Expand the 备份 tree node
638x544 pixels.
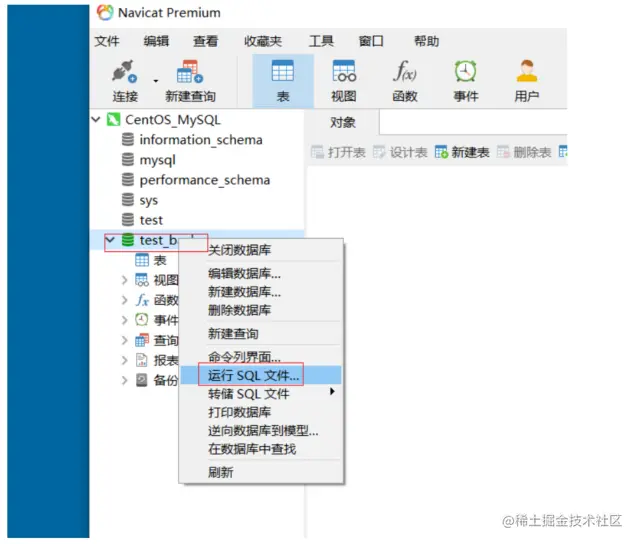tap(125, 380)
